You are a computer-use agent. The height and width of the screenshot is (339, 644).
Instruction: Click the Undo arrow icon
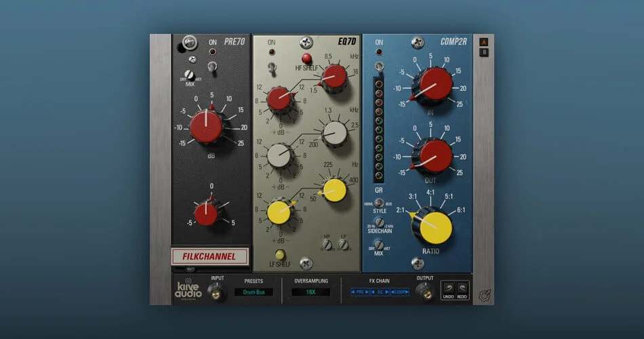click(448, 288)
